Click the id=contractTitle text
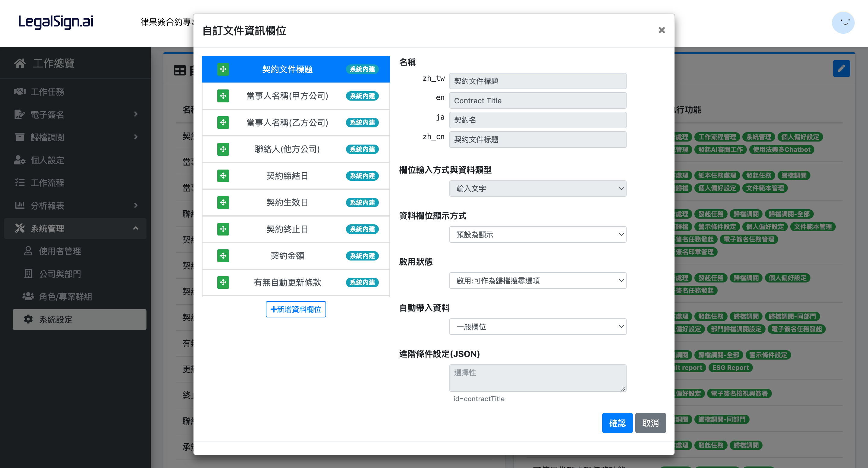Viewport: 868px width, 468px height. tap(479, 399)
